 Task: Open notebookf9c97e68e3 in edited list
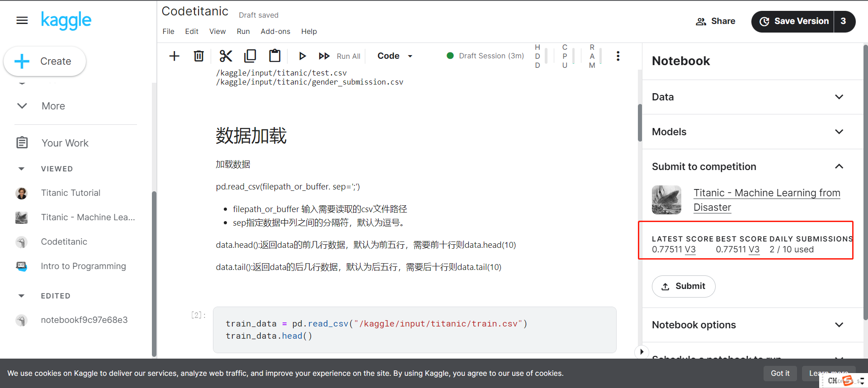(x=84, y=320)
